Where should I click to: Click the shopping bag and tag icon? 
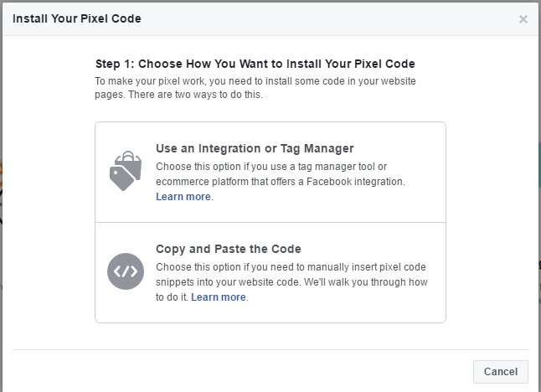coord(126,171)
